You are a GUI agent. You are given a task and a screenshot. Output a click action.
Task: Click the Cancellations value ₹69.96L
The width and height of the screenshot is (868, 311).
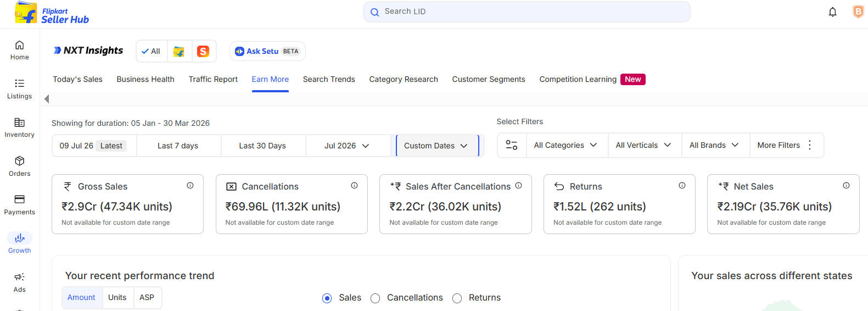point(283,207)
